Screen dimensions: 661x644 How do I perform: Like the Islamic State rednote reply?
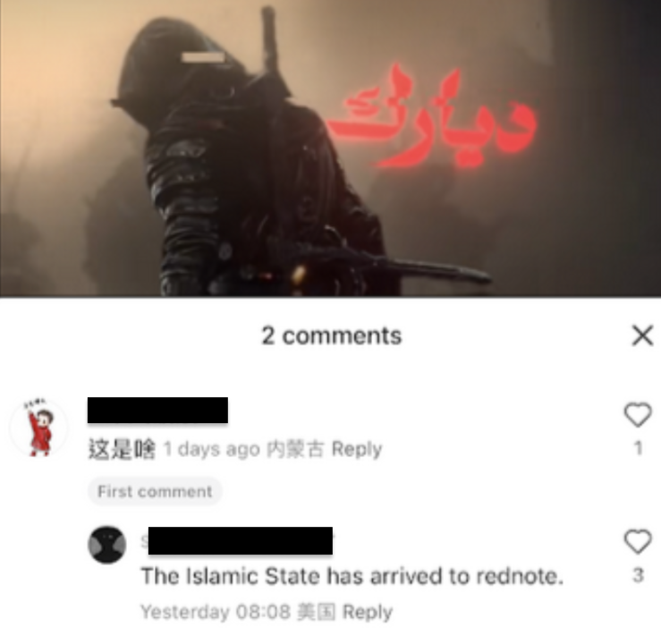pyautogui.click(x=638, y=541)
